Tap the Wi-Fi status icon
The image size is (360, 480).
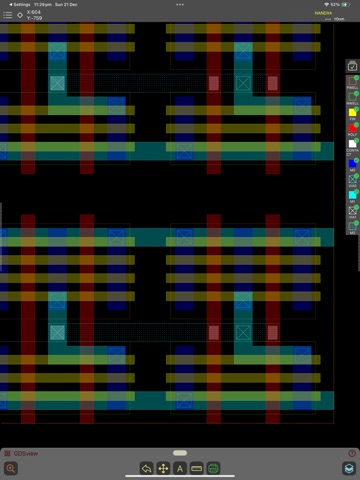tap(326, 5)
